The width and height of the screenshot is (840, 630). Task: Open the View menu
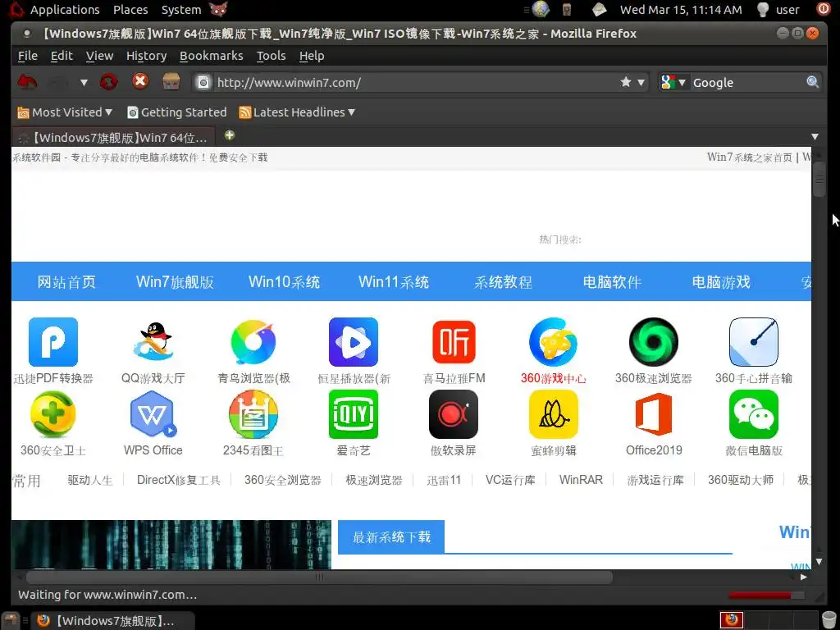[99, 56]
